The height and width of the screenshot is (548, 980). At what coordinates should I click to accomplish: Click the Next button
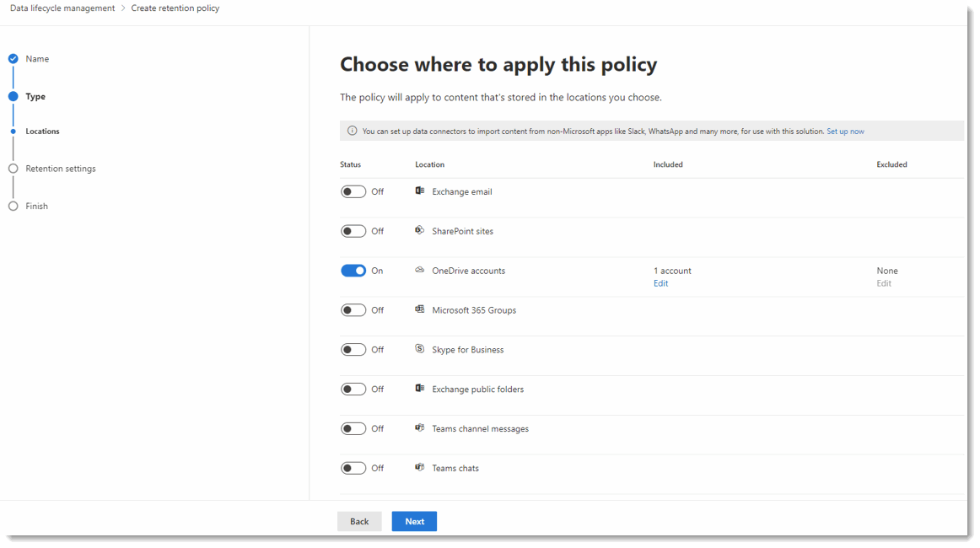[x=414, y=521]
